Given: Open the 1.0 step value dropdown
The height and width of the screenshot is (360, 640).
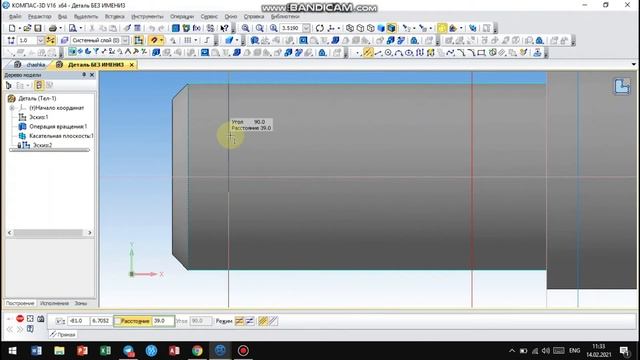Looking at the screenshot, I should tap(40, 40).
